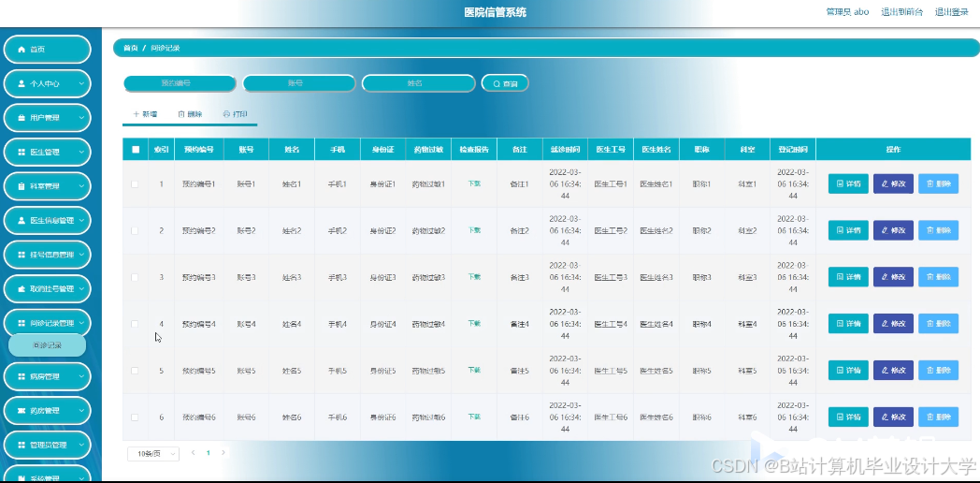Open 详情 for the 预约编号1 row
Screen dimensions: 980x483
point(848,184)
